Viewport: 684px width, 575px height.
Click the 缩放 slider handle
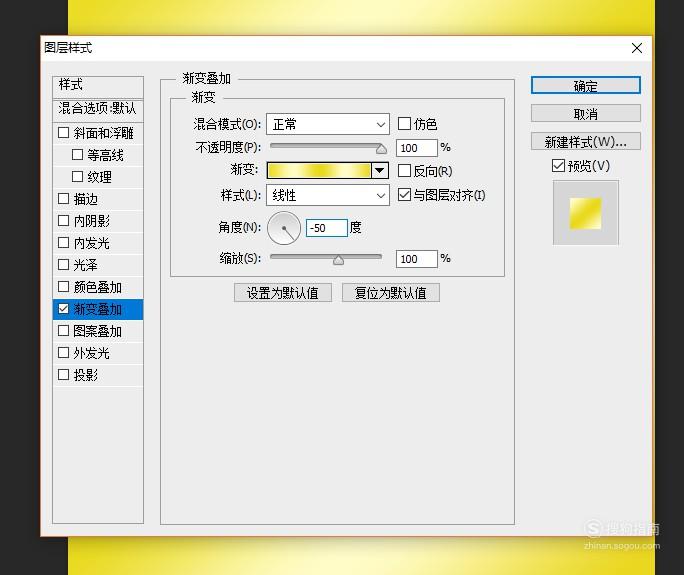338,260
